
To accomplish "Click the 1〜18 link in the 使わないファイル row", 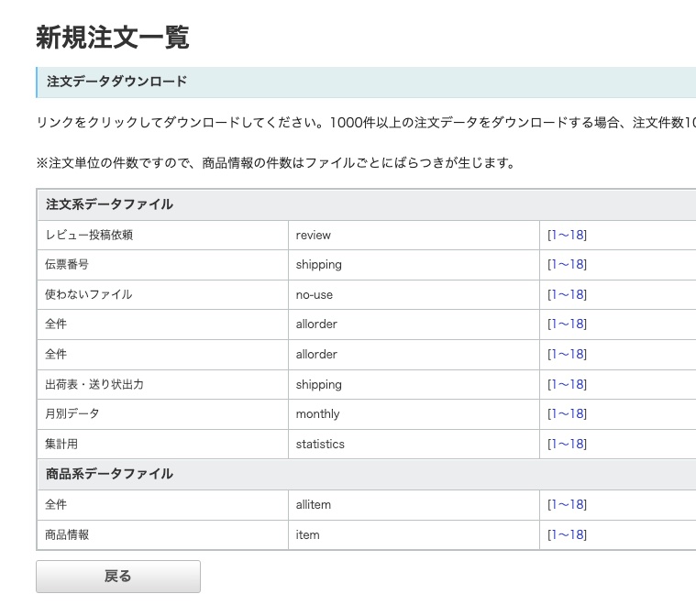I will 567,294.
